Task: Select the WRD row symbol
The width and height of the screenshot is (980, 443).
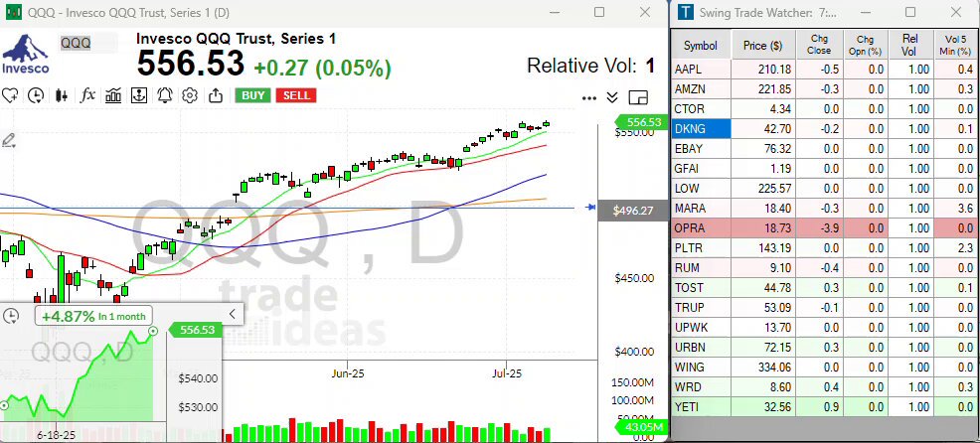Action: pyautogui.click(x=700, y=386)
